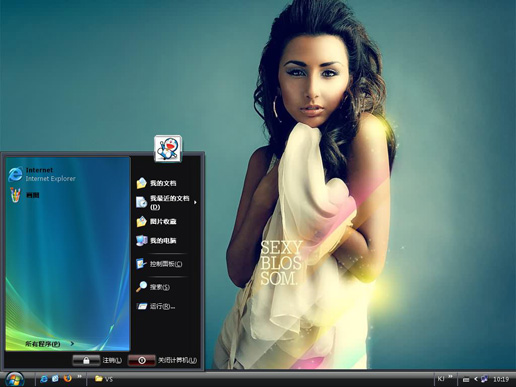Click the second Quick Launch icon
516x387 pixels.
pyautogui.click(x=55, y=379)
